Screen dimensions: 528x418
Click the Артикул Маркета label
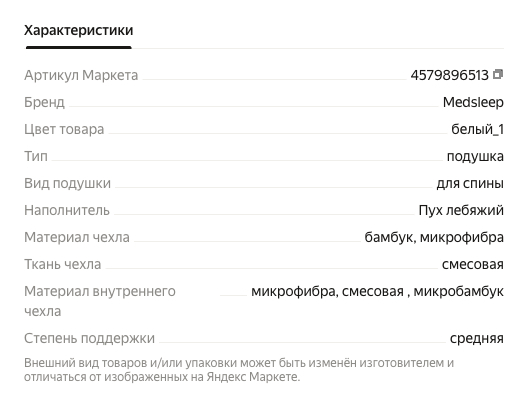81,75
